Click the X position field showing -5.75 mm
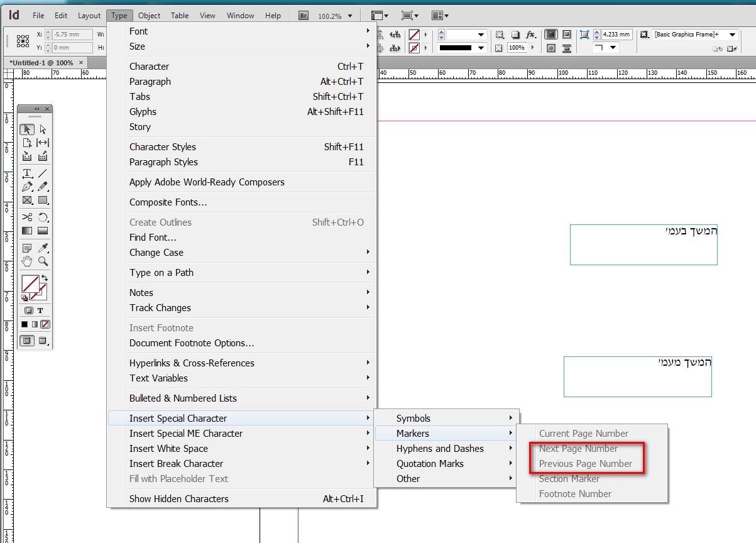 coord(72,35)
